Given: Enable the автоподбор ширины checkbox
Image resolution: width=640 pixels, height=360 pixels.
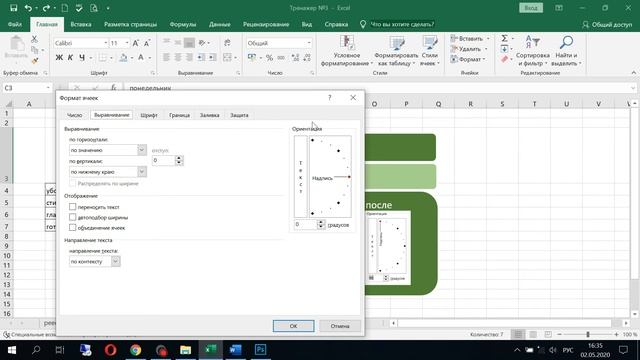Looking at the screenshot, I should point(72,217).
